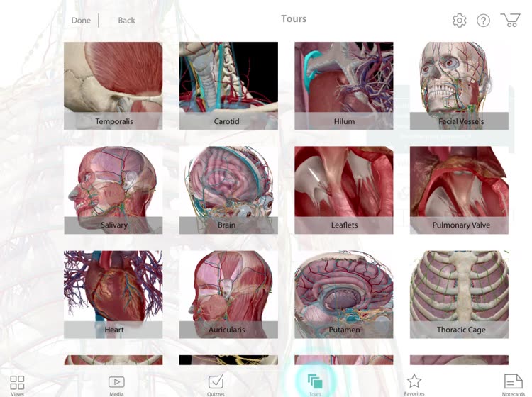Image resolution: width=532 pixels, height=397 pixels.
Task: Open the shopping cart store icon
Action: 510,20
